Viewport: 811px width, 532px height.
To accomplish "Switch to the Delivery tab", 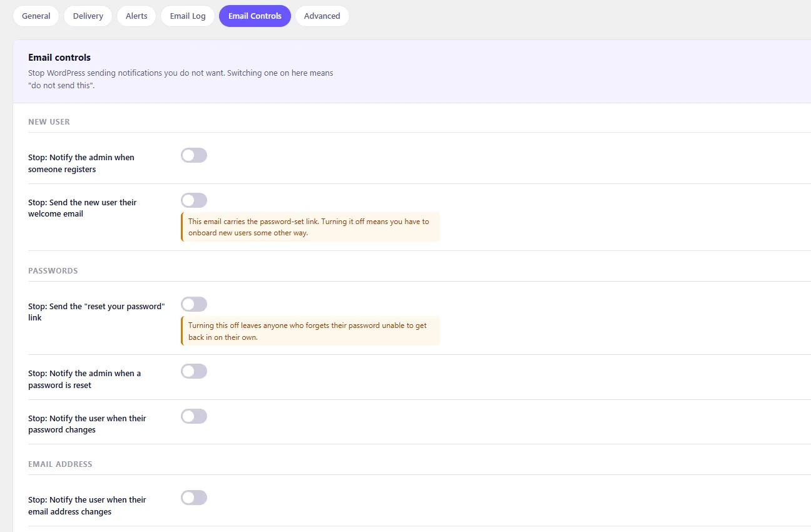I will click(x=88, y=16).
